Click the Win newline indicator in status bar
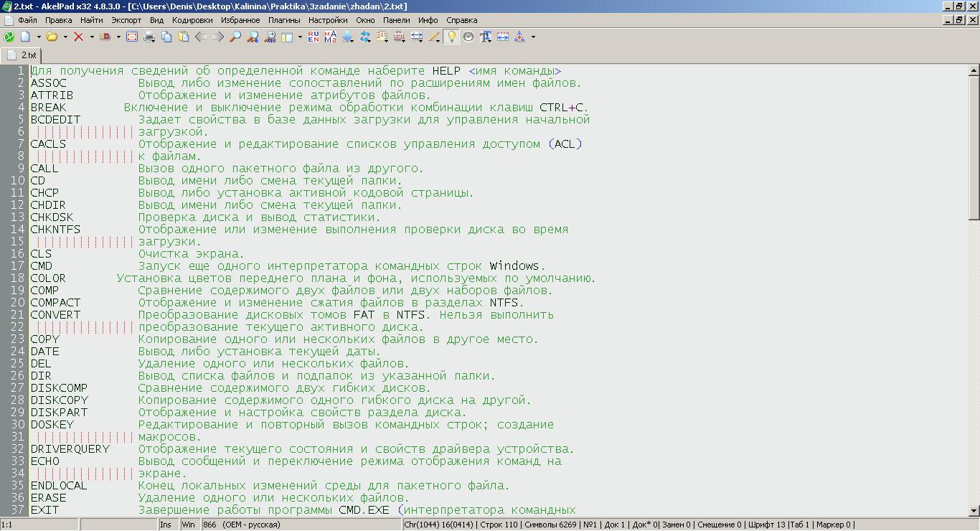 pyautogui.click(x=189, y=525)
